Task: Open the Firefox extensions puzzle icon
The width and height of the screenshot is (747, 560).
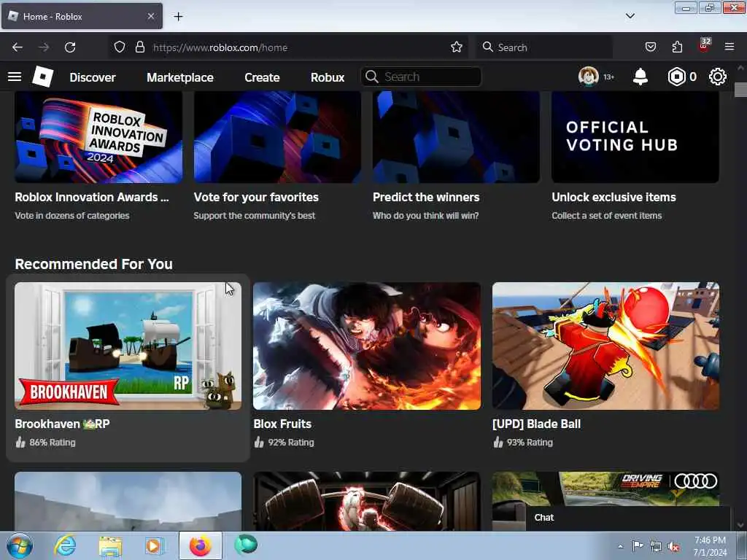Action: (677, 47)
